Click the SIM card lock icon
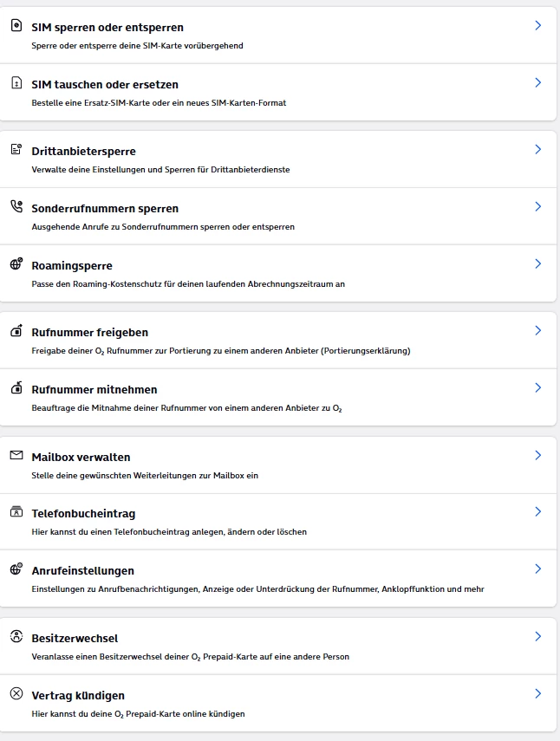560x741 pixels. coord(16,26)
